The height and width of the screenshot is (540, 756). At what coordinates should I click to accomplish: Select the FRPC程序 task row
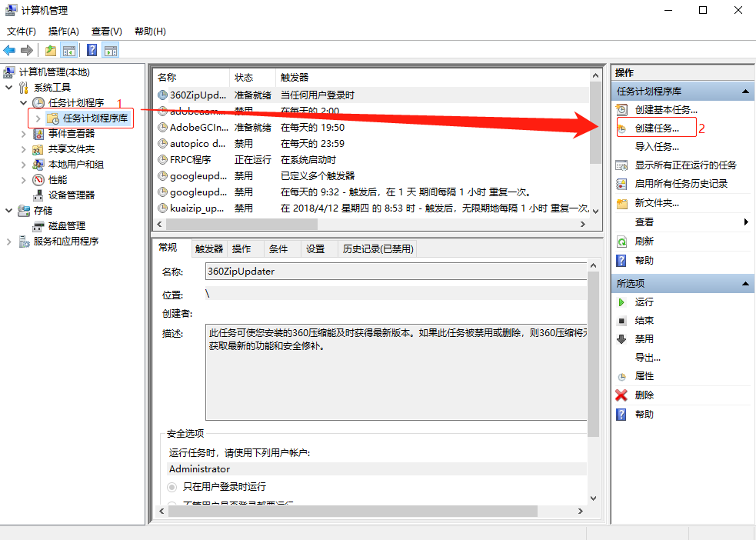tap(191, 160)
